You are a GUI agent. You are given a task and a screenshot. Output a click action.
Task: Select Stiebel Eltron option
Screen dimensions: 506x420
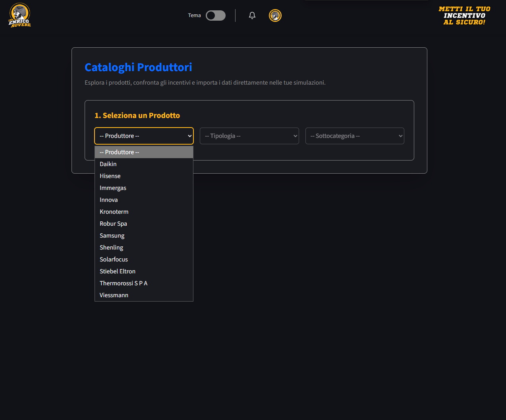(x=118, y=271)
